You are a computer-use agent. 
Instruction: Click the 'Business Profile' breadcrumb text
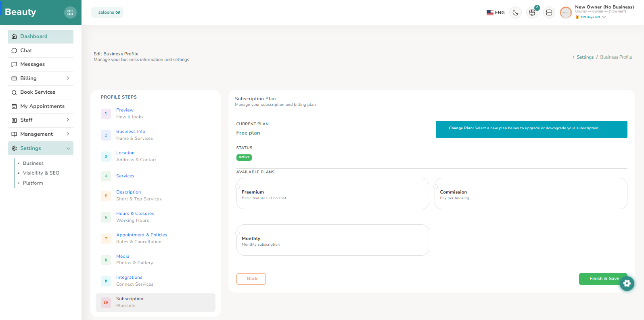coord(616,57)
